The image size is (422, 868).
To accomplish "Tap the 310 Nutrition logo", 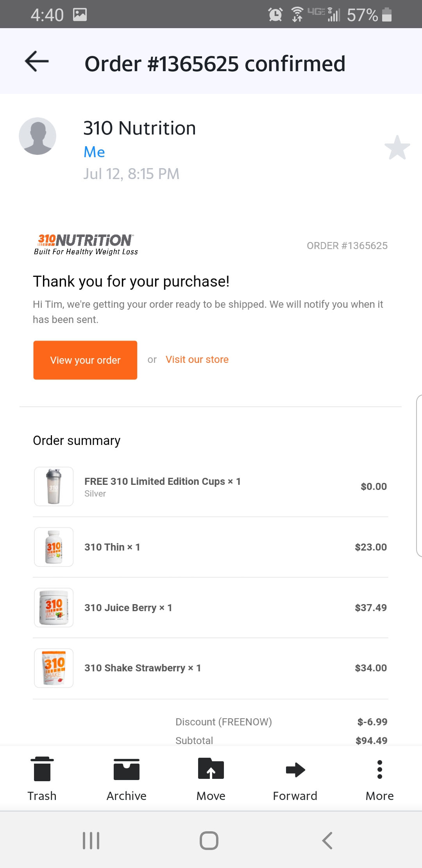I will [86, 245].
